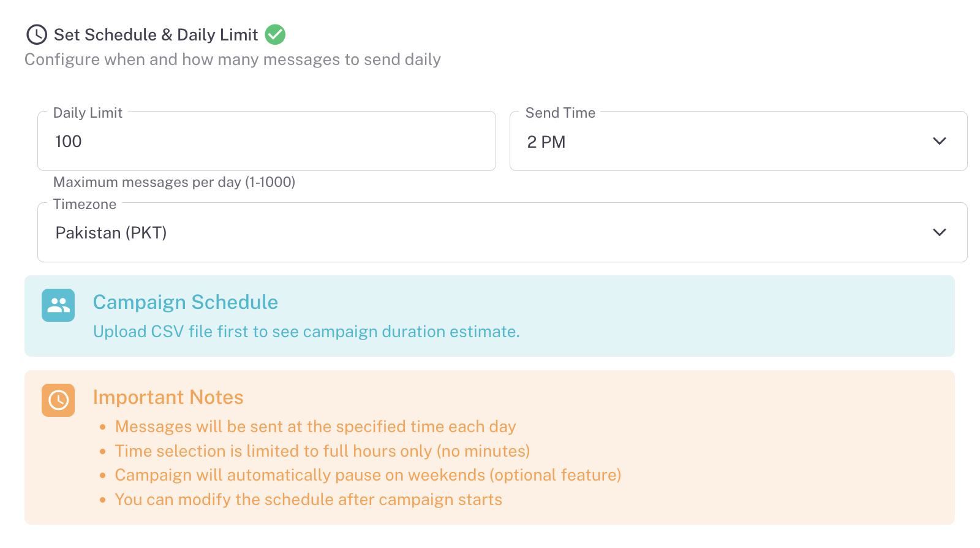Image resolution: width=980 pixels, height=548 pixels.
Task: Click the clock icon beside Set Schedule heading
Action: [37, 34]
